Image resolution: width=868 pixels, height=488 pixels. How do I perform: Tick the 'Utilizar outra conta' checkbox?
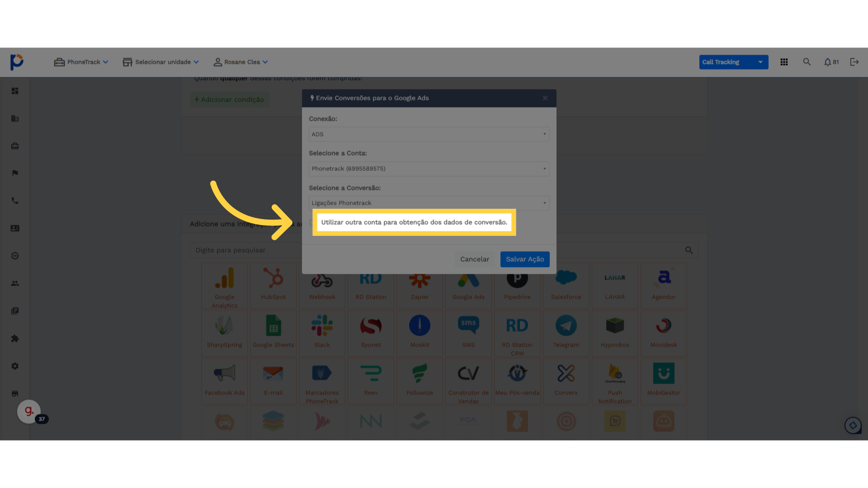coord(311,222)
